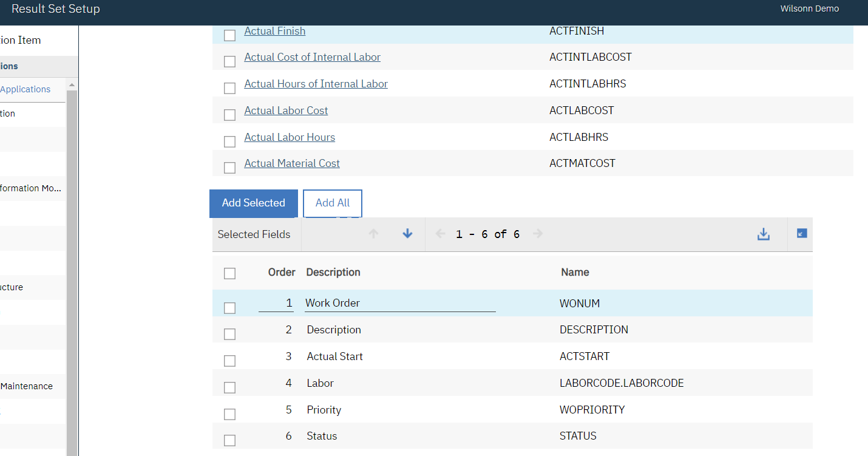
Task: Click the previous-page arrow in Selected Fields pagination
Action: [439, 234]
